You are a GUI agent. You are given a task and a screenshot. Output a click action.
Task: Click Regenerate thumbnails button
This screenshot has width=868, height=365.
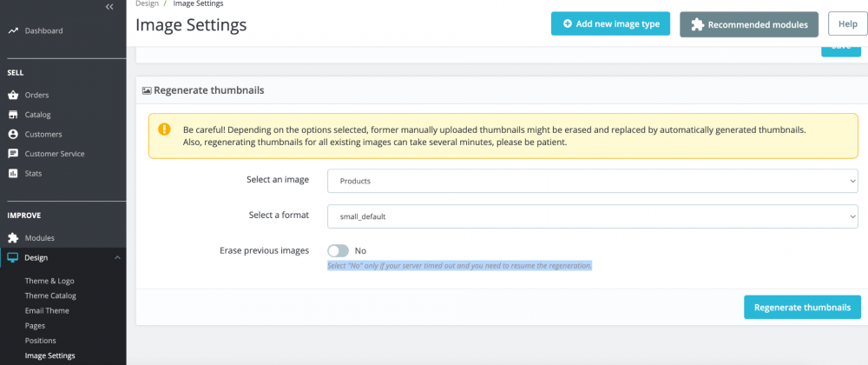pyautogui.click(x=802, y=307)
